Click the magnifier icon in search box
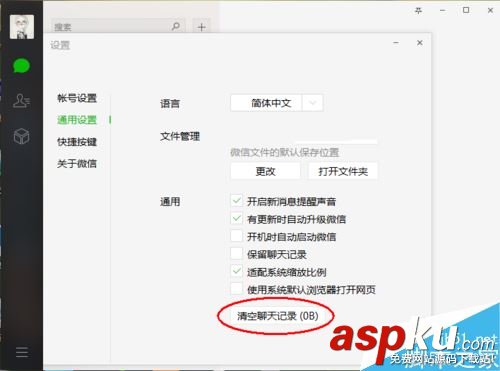500x371 pixels. click(x=176, y=26)
